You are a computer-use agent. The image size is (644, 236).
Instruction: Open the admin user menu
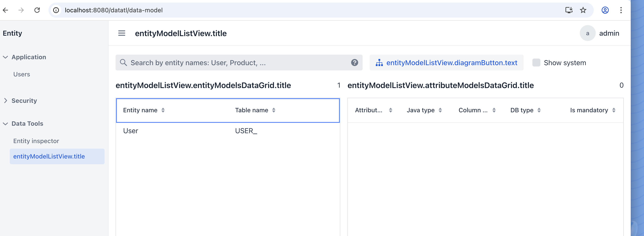600,33
